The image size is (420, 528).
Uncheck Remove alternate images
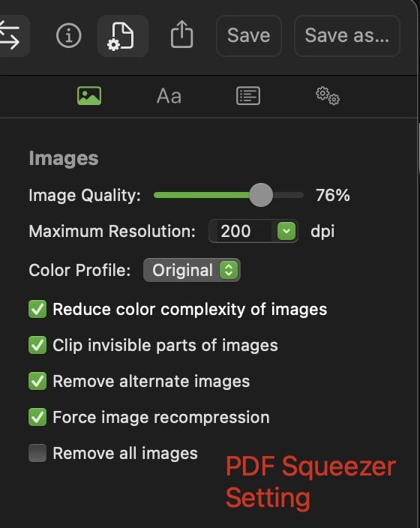(x=37, y=381)
